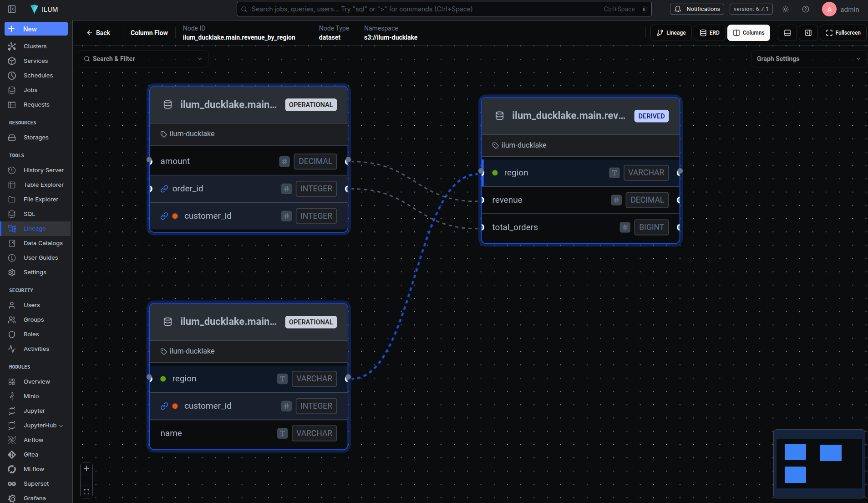Click the Back button
This screenshot has height=503, width=868.
(x=98, y=33)
